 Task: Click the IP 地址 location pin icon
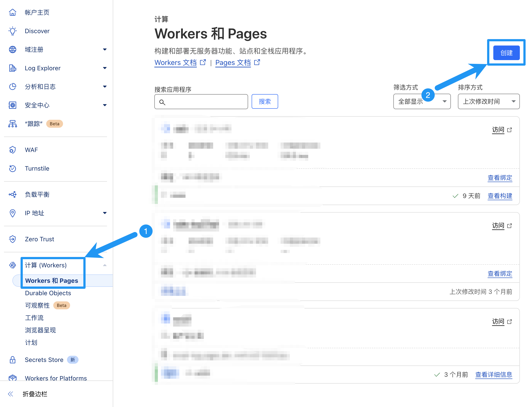(13, 213)
